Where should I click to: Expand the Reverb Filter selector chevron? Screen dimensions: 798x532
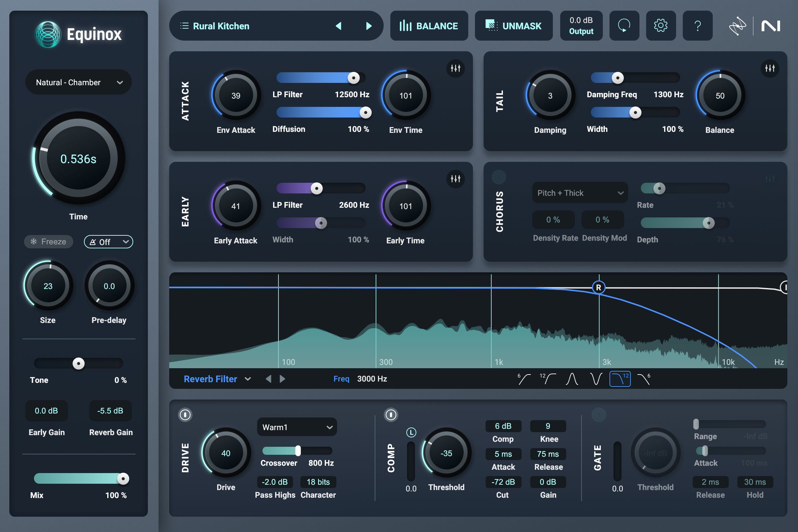click(x=248, y=379)
